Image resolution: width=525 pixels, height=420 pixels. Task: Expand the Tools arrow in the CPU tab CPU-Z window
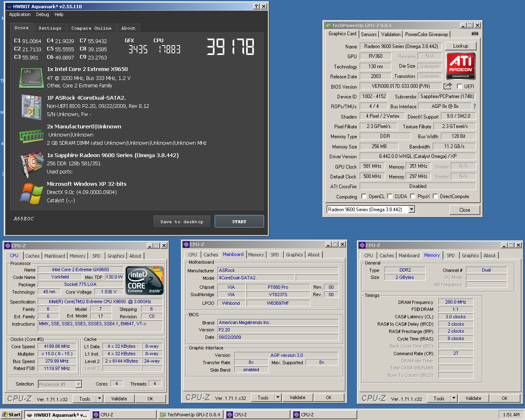coord(99,399)
